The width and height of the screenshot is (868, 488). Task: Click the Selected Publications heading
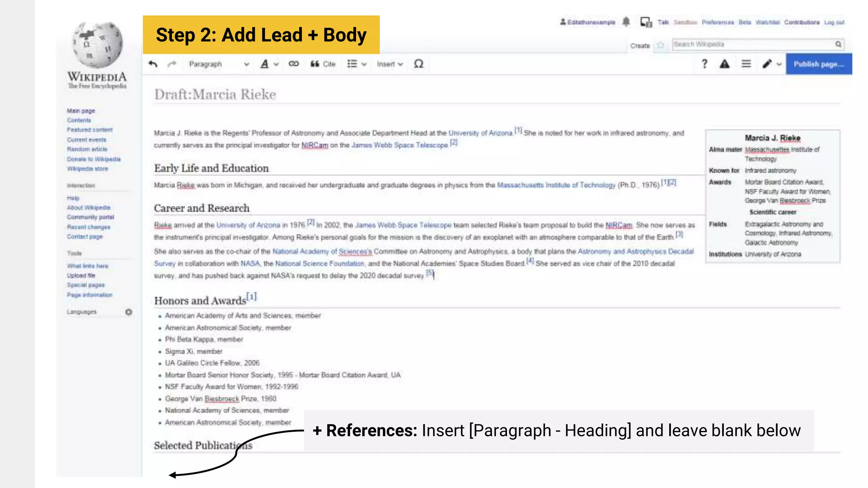coord(203,445)
